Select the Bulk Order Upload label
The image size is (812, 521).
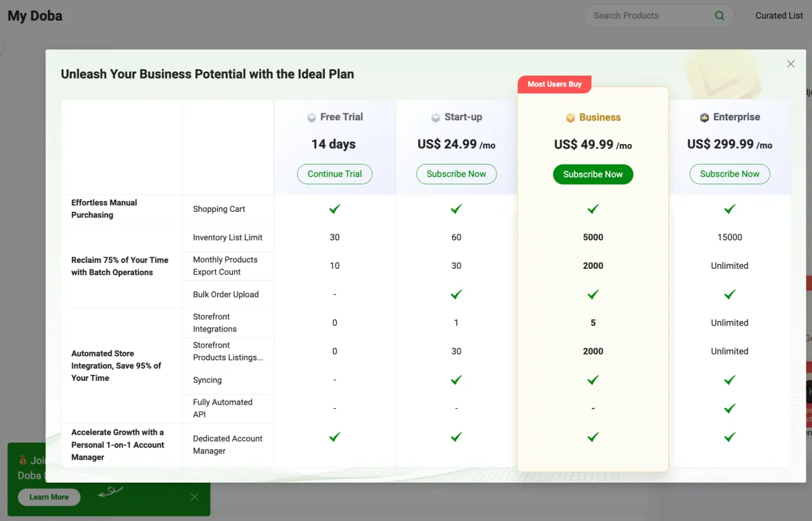[226, 294]
